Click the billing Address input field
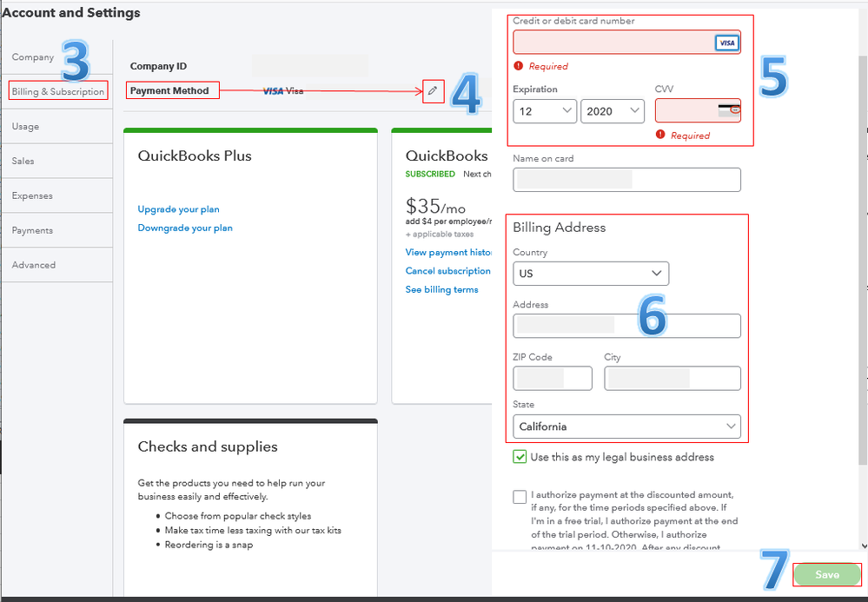 tap(626, 326)
